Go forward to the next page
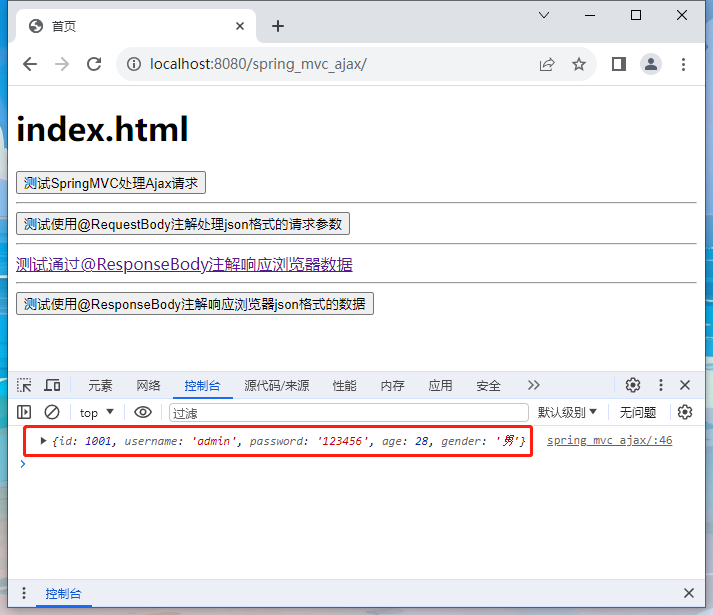 point(62,64)
